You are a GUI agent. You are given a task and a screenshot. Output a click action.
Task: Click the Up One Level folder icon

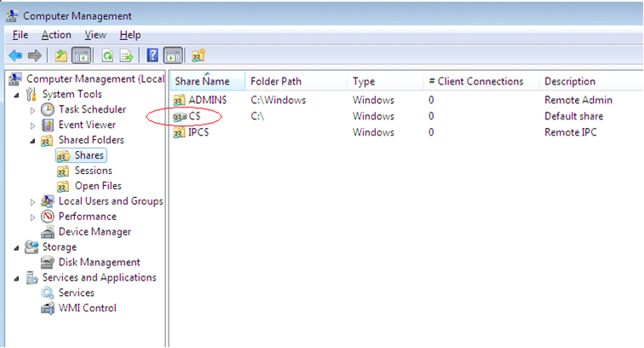click(61, 55)
